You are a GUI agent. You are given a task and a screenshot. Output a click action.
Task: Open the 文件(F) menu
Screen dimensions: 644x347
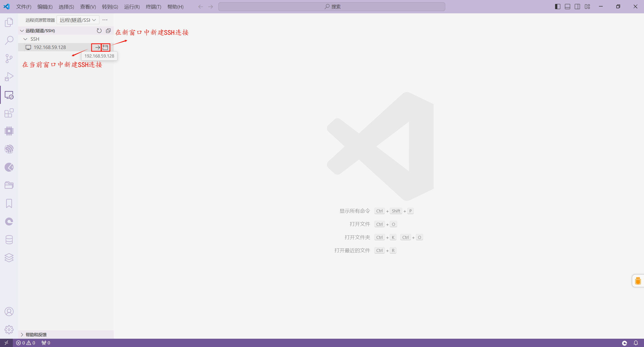(x=24, y=7)
